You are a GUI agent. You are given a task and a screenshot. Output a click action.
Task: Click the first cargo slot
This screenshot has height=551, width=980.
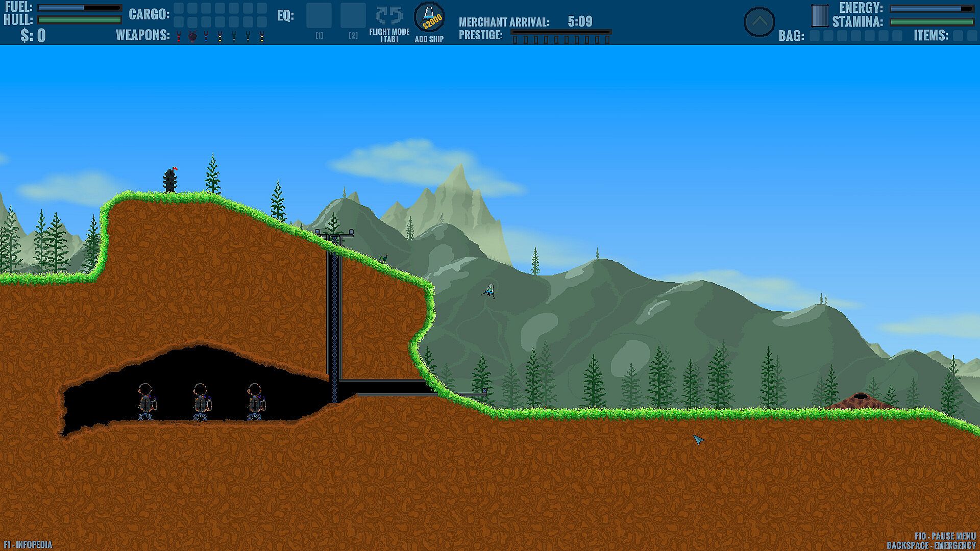coord(179,9)
